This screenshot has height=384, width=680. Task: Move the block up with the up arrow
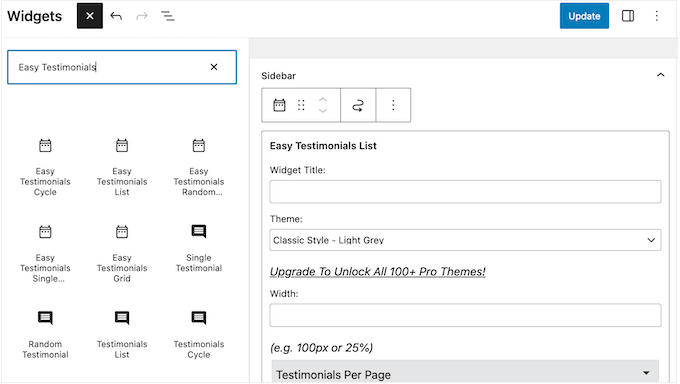[323, 99]
